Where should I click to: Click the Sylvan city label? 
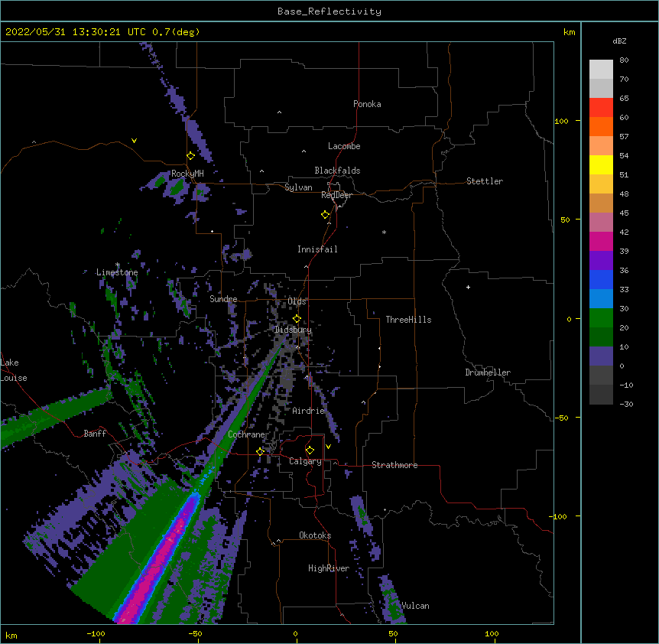pos(298,187)
